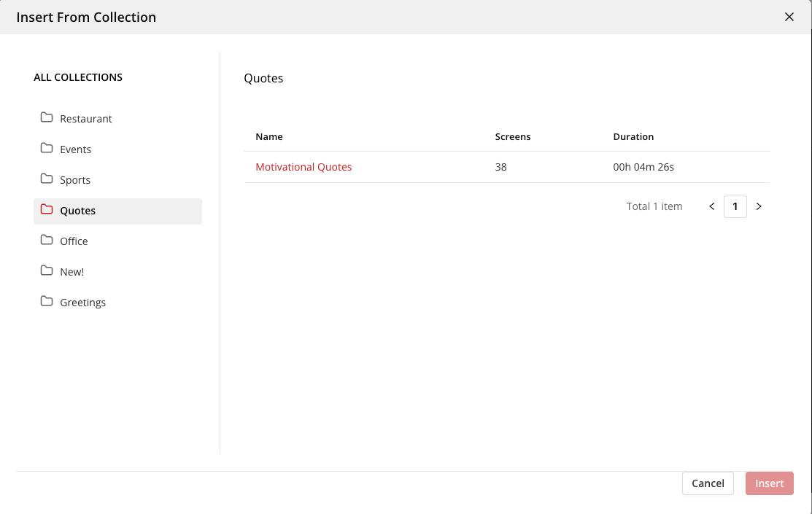Select the Events collection label
The image size is (812, 514).
coord(76,149)
